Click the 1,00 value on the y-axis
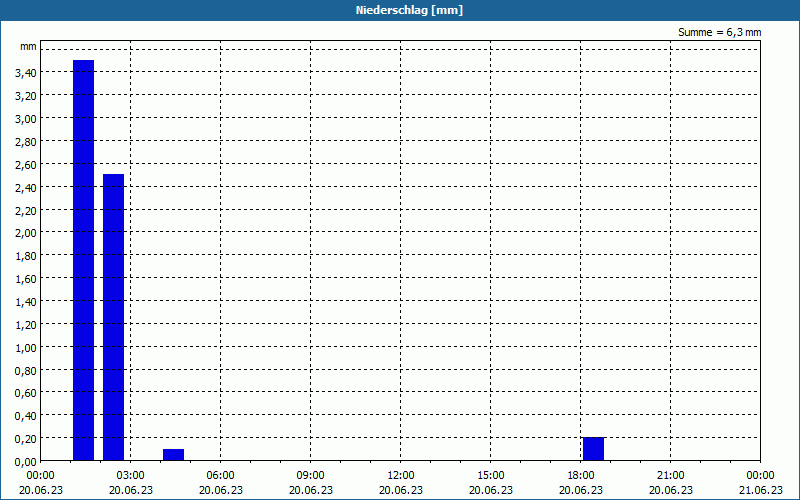Image resolution: width=800 pixels, height=500 pixels. tap(26, 347)
